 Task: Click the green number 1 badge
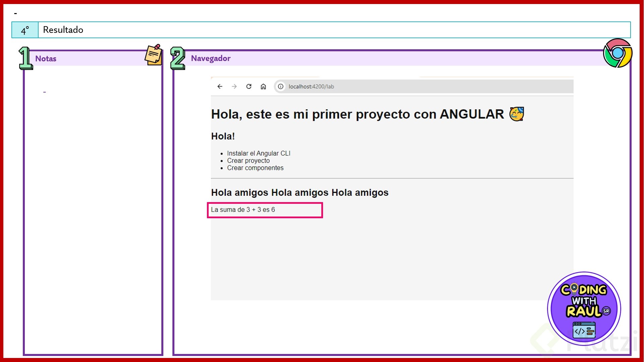[25, 58]
